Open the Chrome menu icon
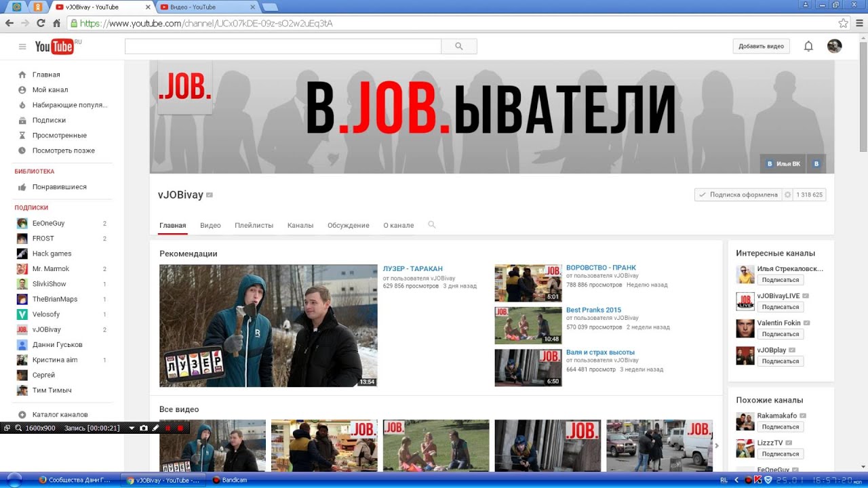Image resolution: width=868 pixels, height=488 pixels. point(859,23)
